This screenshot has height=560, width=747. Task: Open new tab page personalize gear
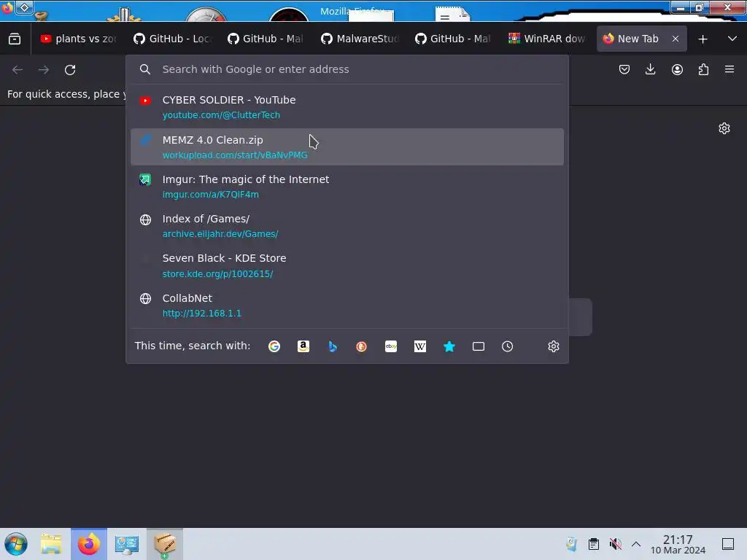tap(724, 128)
